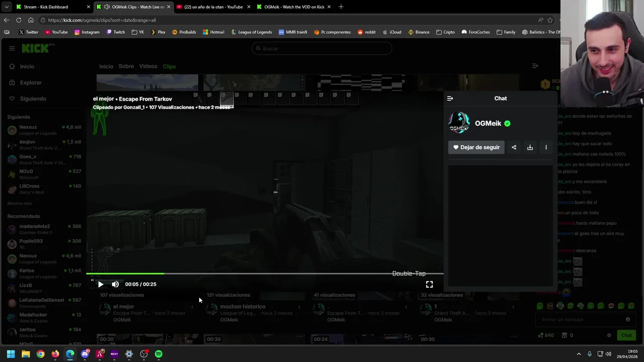Expand Mostrar más in sidebar
Screen dimensions: 644x362
click(x=20, y=204)
